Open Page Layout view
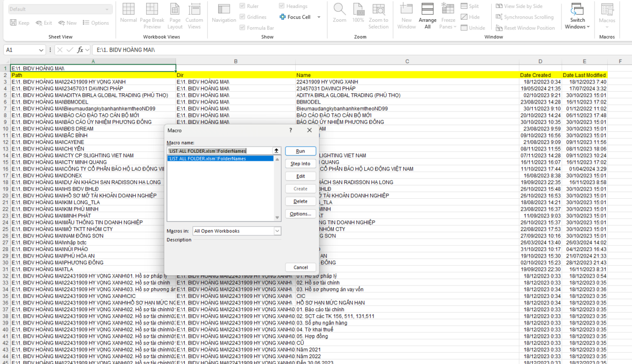Screen dimensions: 632x364 coord(175,16)
